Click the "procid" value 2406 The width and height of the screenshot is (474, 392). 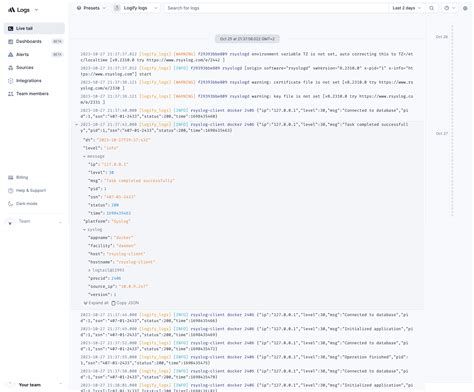(116, 278)
